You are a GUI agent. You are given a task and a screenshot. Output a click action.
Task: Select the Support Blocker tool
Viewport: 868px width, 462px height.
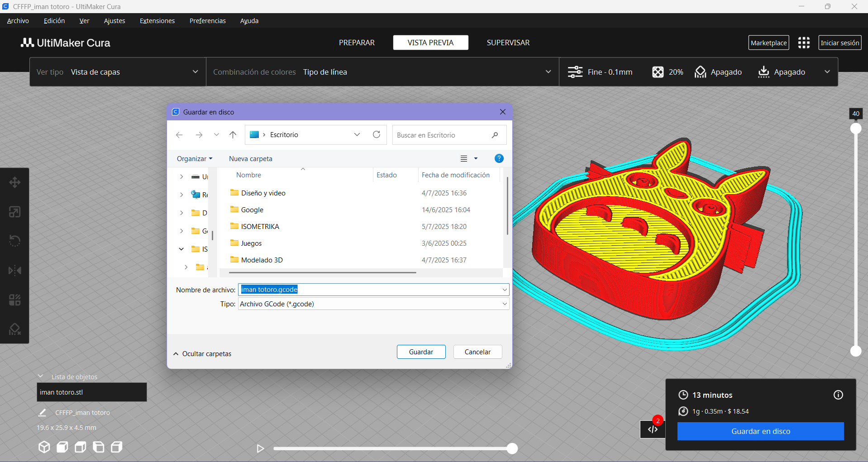[x=14, y=329]
